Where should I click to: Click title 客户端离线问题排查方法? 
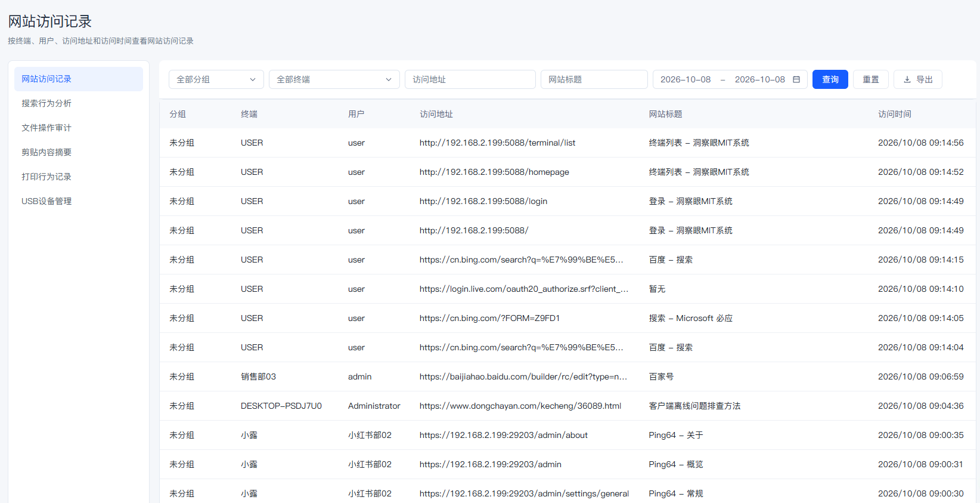click(x=694, y=406)
